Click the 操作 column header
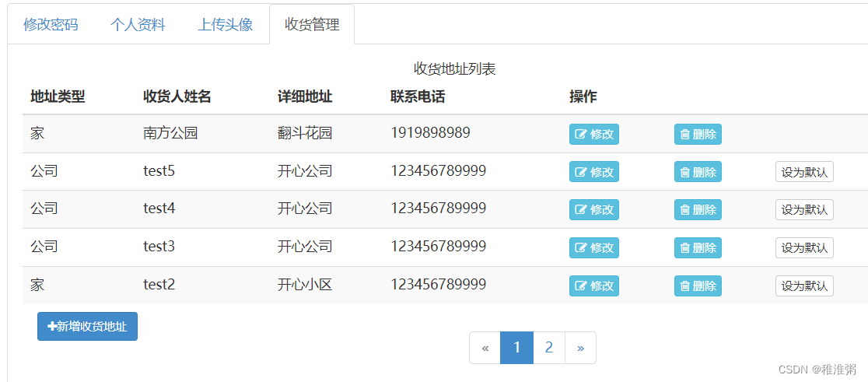The width and height of the screenshot is (868, 382). point(583,97)
